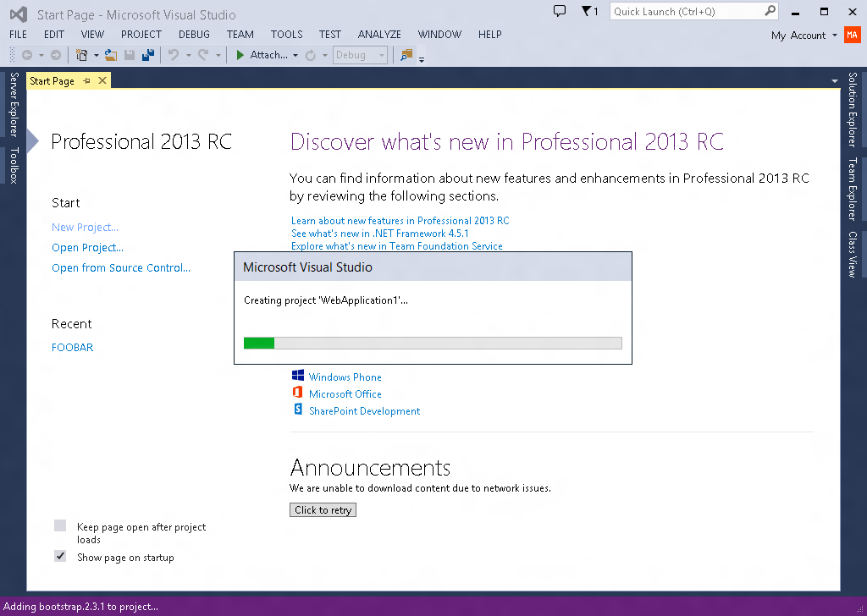Image resolution: width=867 pixels, height=616 pixels.
Task: Click the green Start play icon
Action: click(240, 55)
